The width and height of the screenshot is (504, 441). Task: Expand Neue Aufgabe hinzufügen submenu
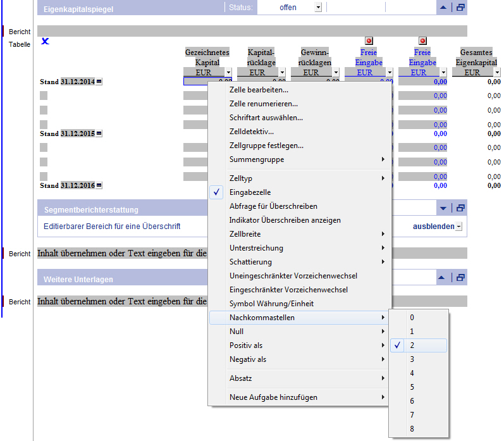click(x=298, y=397)
